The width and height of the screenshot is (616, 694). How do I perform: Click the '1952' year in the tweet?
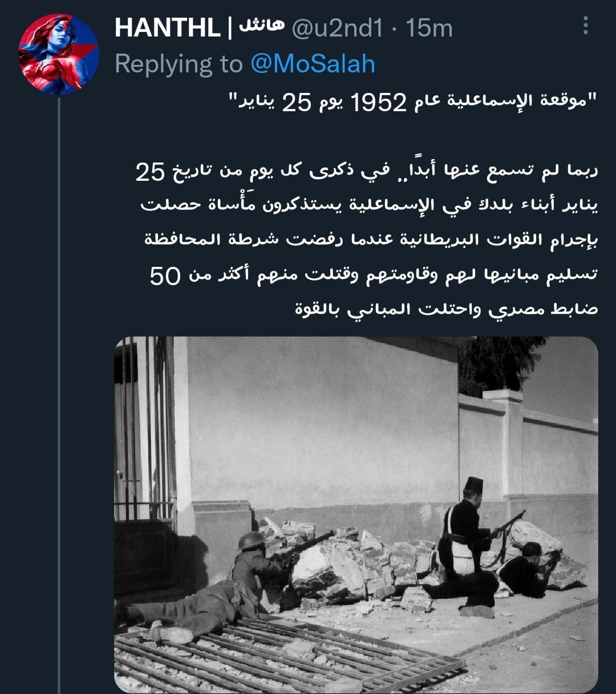pos(378,103)
